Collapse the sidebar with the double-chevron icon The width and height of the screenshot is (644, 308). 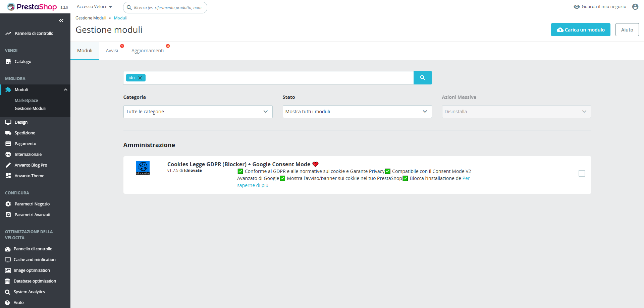pos(61,21)
